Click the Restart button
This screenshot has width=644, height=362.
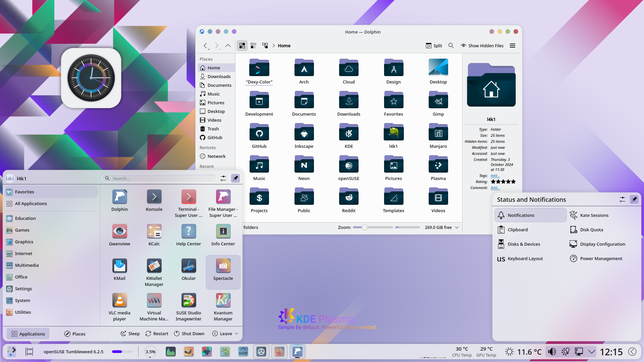click(x=157, y=334)
